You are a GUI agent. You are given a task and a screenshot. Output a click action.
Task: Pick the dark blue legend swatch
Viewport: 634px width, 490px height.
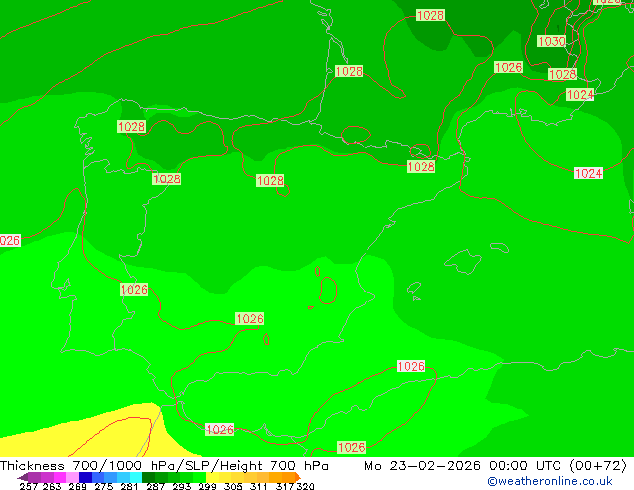click(x=85, y=477)
